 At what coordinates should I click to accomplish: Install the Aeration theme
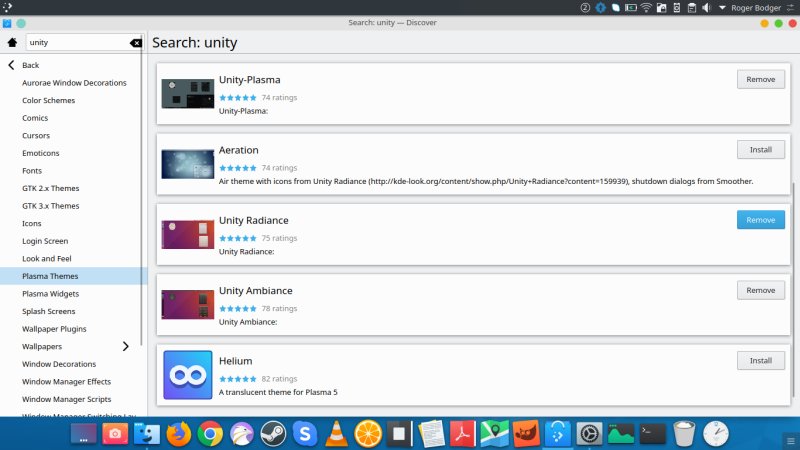tap(760, 150)
